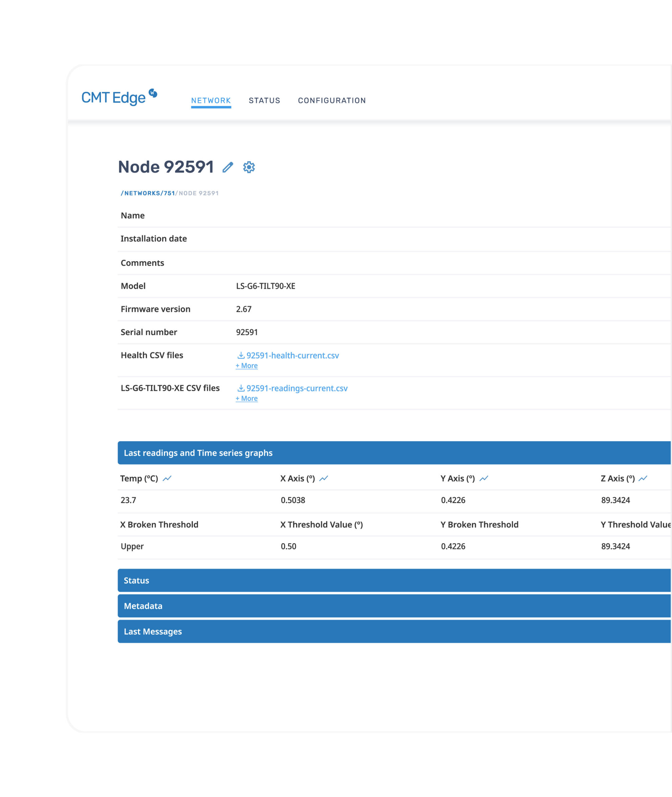This screenshot has height=797, width=672.
Task: Click the pencil icon to rename Node 92591
Action: click(228, 167)
